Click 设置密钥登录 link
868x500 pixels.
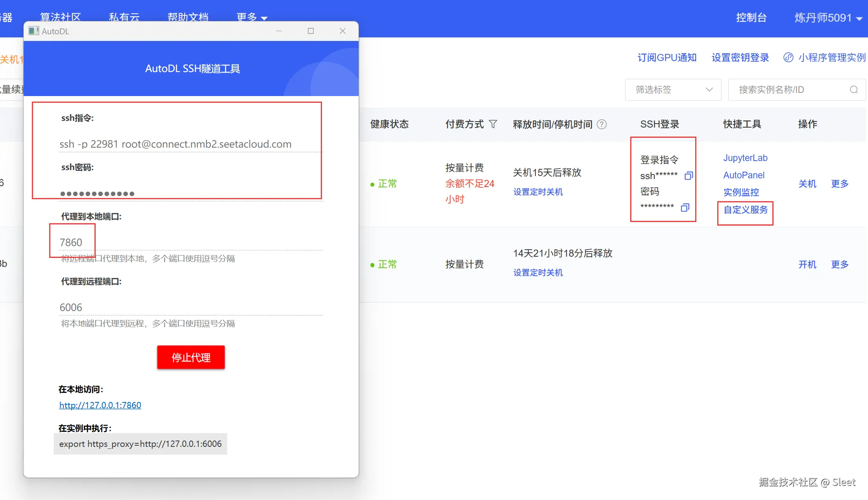(740, 57)
